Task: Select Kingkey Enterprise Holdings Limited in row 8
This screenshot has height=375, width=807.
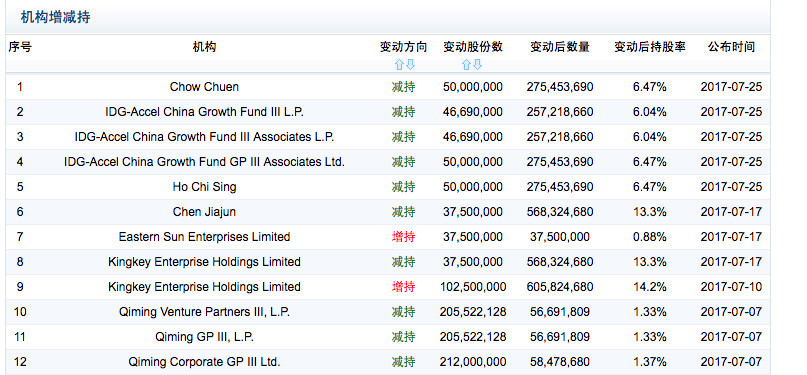Action: coord(204,262)
